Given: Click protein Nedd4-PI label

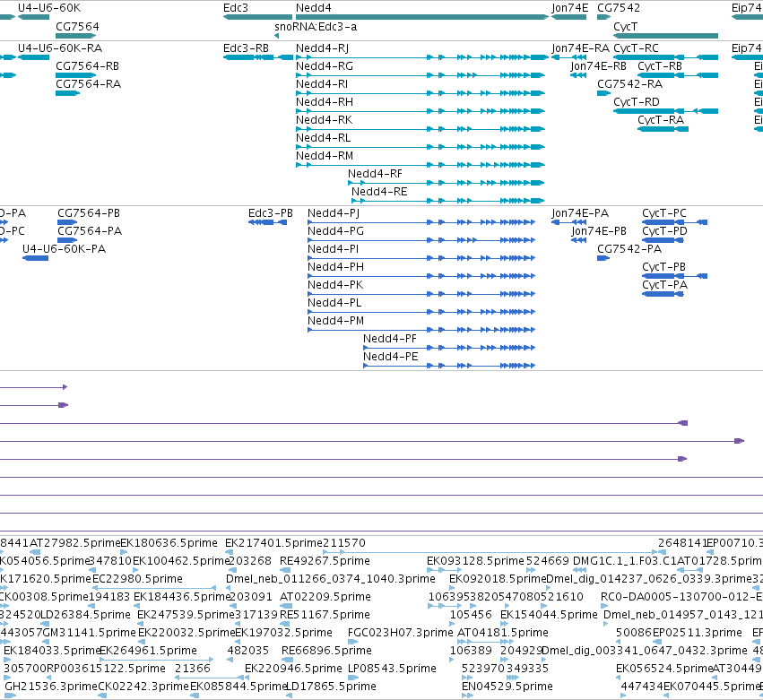Looking at the screenshot, I should (x=333, y=249).
